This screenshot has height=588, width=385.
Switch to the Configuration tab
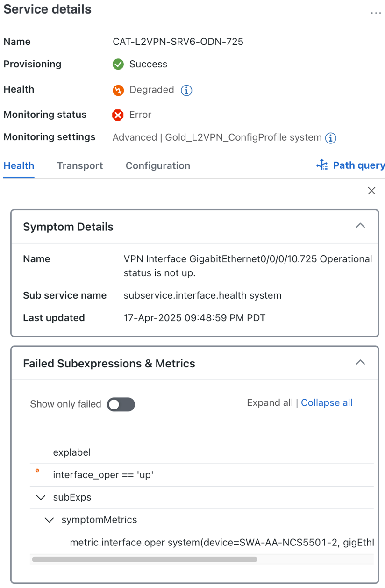coord(158,166)
